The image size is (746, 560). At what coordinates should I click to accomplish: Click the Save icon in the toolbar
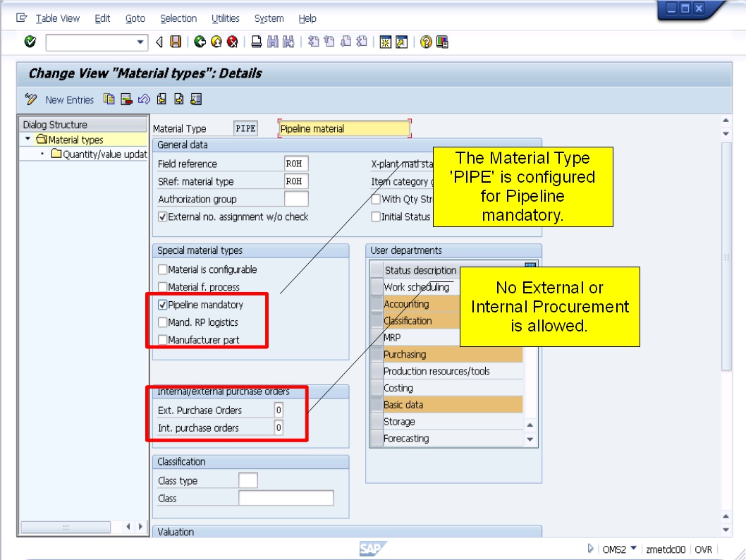(x=175, y=40)
